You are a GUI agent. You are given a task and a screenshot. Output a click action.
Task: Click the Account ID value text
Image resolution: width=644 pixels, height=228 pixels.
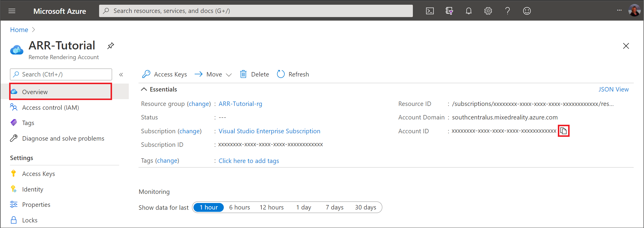[504, 131]
